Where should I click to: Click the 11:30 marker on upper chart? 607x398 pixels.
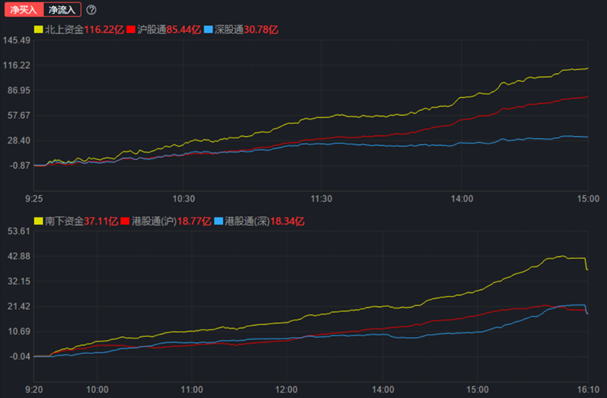coord(321,199)
